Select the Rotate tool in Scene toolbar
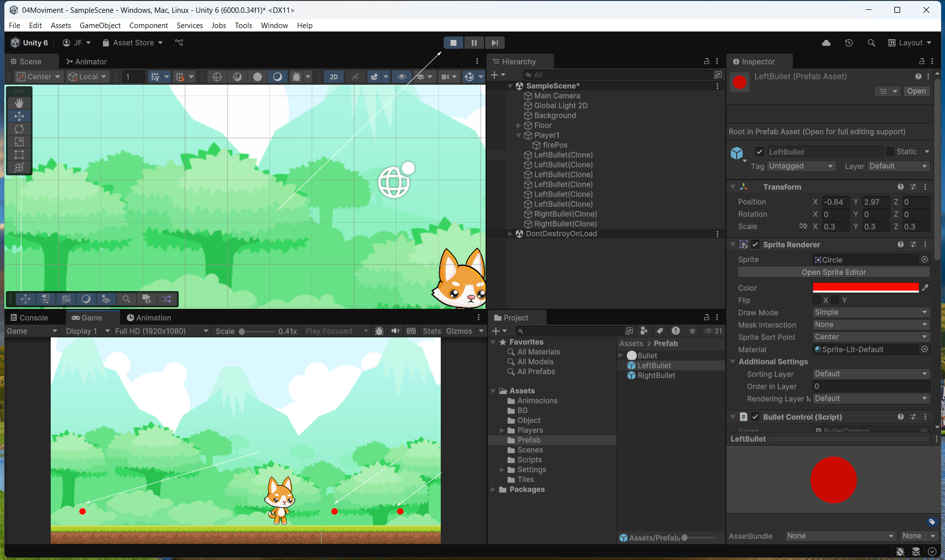 19,129
